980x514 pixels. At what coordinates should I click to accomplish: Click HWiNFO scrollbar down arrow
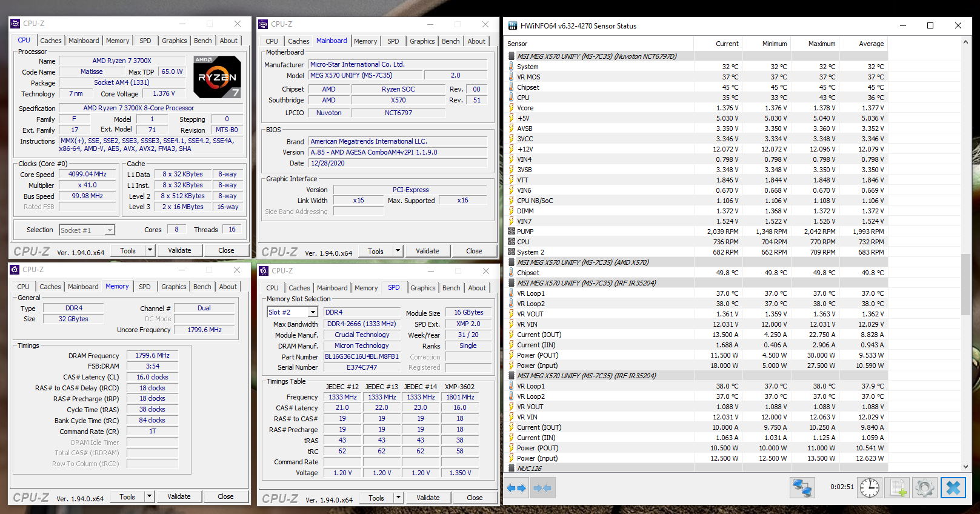[x=965, y=467]
